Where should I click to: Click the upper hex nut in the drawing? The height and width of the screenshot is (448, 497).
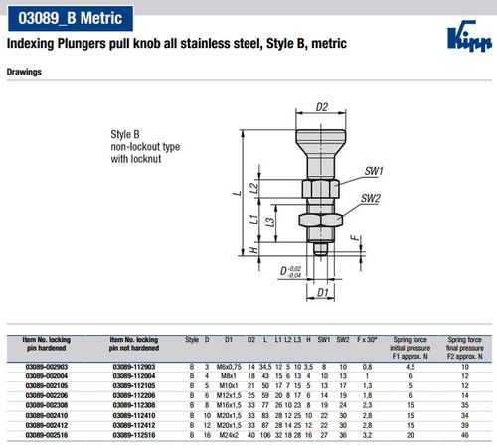click(320, 189)
